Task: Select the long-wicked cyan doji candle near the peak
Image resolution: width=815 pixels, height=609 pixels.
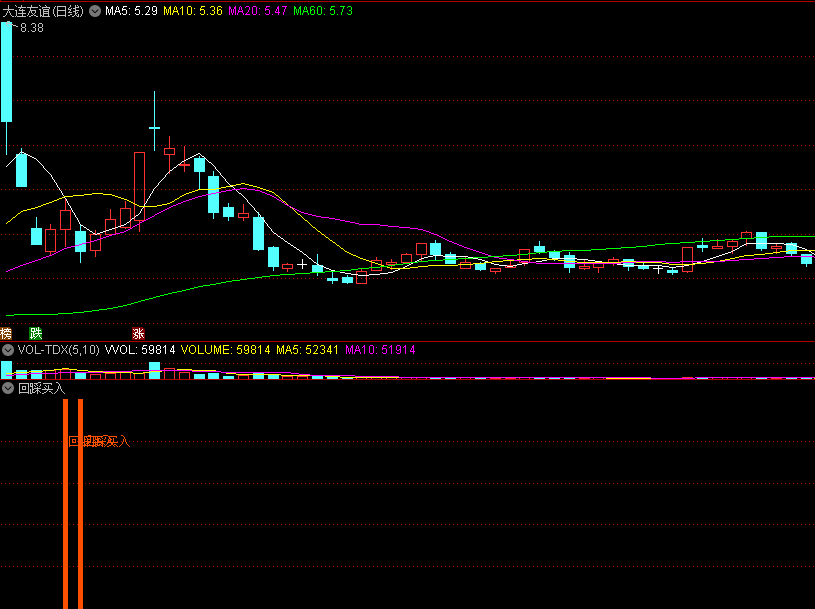Action: pos(154,127)
